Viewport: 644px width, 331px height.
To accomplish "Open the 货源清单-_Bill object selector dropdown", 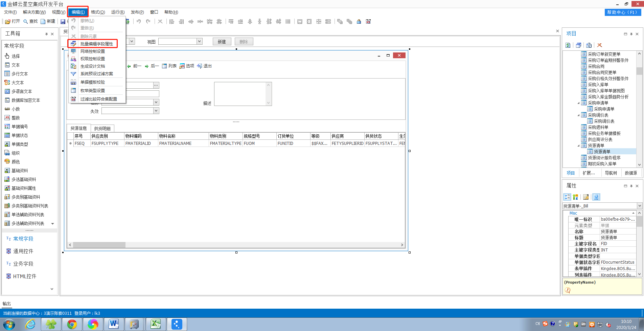I will pyautogui.click(x=639, y=206).
